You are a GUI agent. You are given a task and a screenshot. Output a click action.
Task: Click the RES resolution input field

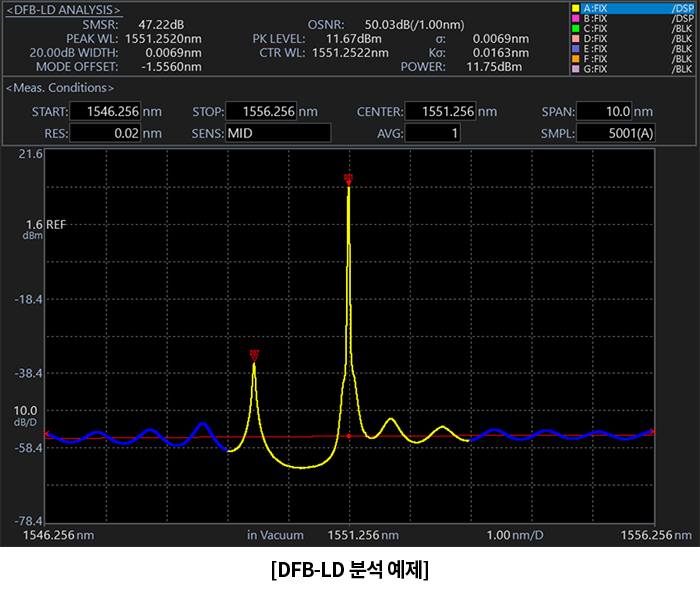pos(105,133)
